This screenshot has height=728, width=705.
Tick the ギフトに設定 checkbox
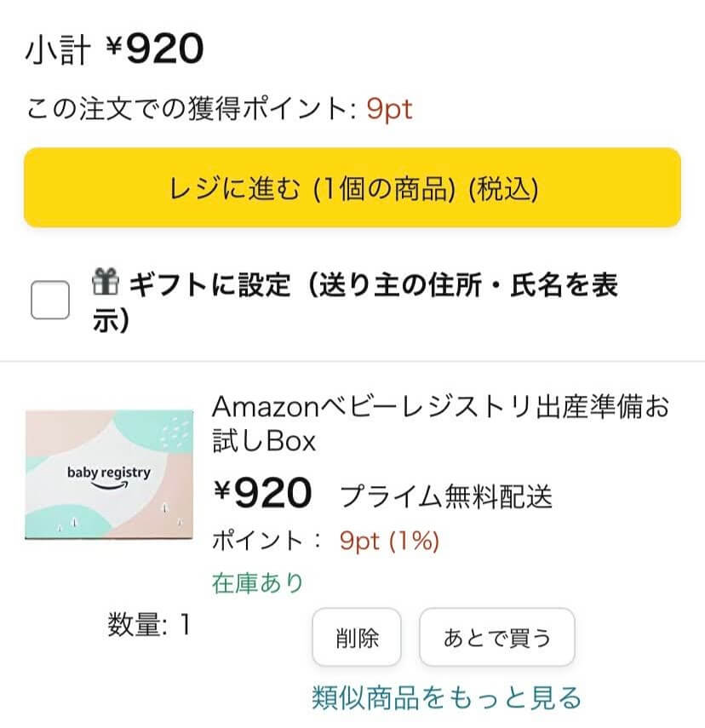point(50,300)
